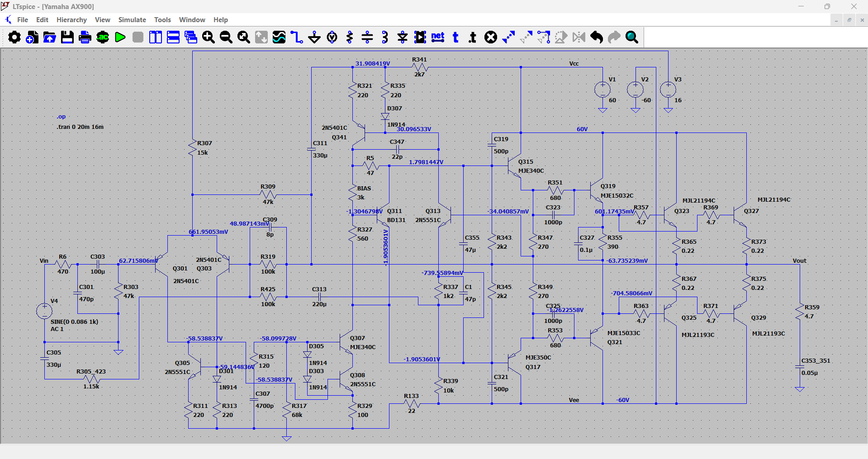Viewport: 868px width, 459px height.
Task: Select the net label tool
Action: [438, 37]
